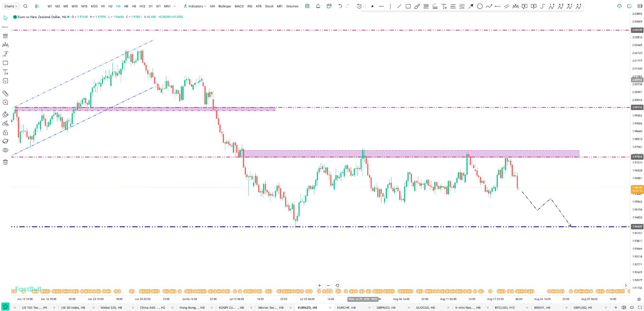The image size is (644, 311).
Task: Toggle the multi-chart split layout
Action: click(x=624, y=307)
